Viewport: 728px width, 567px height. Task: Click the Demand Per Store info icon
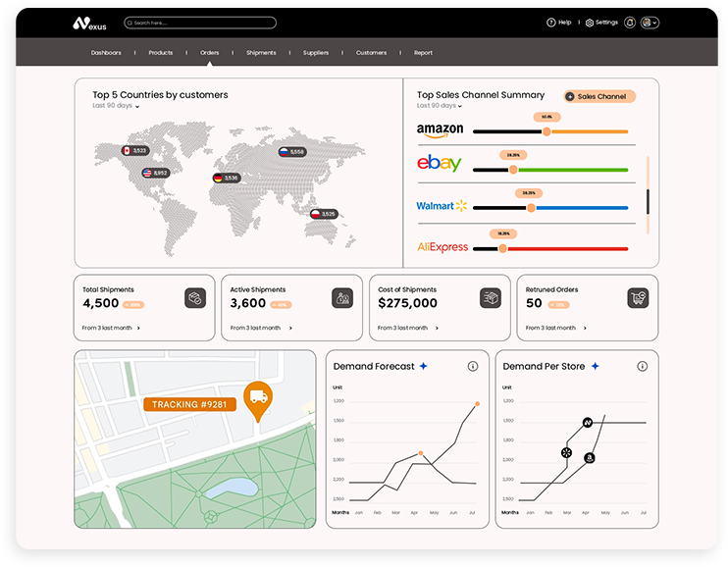(643, 366)
